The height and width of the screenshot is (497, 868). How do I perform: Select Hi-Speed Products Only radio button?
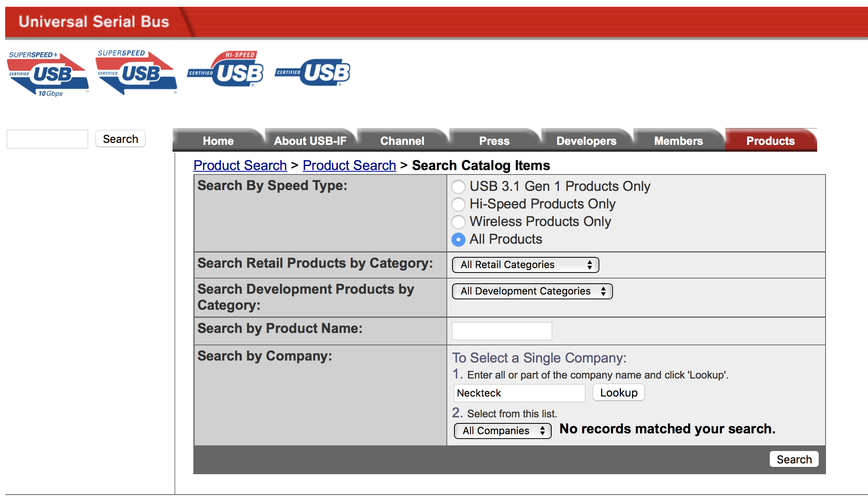[x=458, y=204]
